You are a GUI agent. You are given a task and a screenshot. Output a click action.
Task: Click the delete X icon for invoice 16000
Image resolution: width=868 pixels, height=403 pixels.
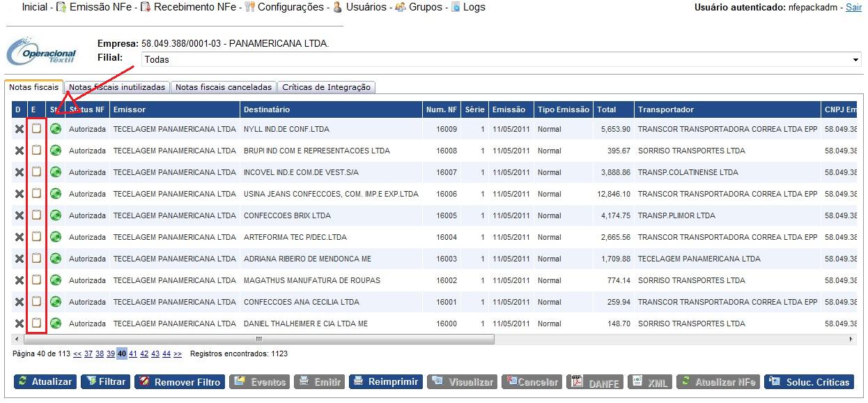(20, 324)
